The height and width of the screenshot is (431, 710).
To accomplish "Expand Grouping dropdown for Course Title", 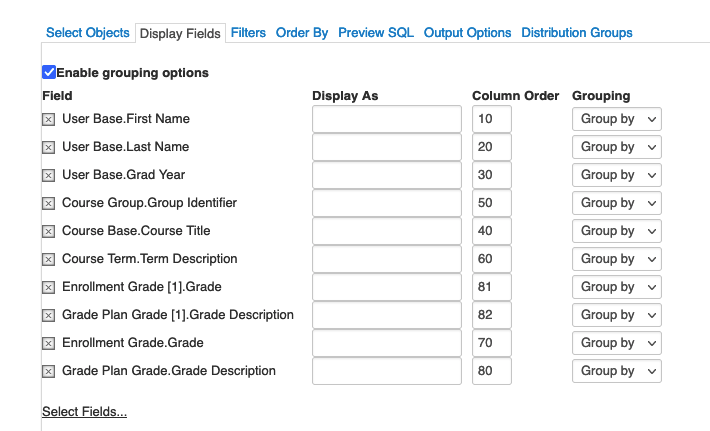I will [616, 231].
